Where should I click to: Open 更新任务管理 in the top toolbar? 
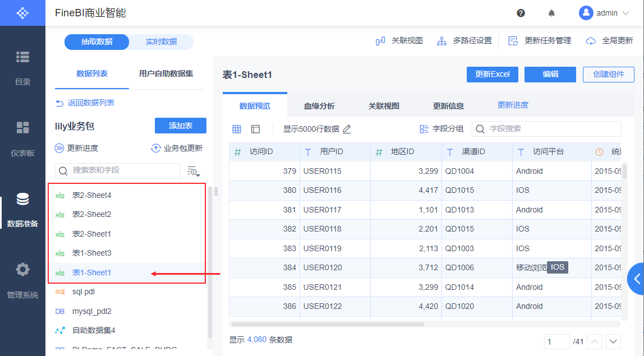(540, 41)
